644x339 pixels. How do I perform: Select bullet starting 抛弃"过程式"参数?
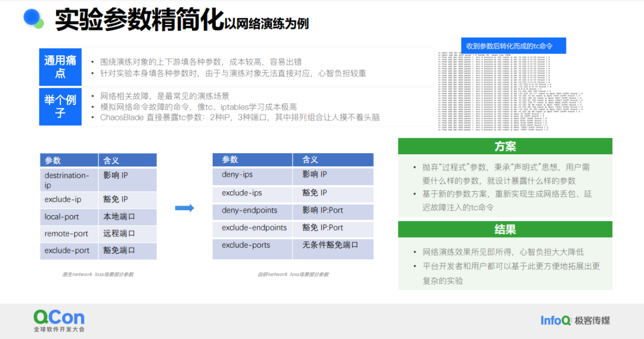pos(506,174)
